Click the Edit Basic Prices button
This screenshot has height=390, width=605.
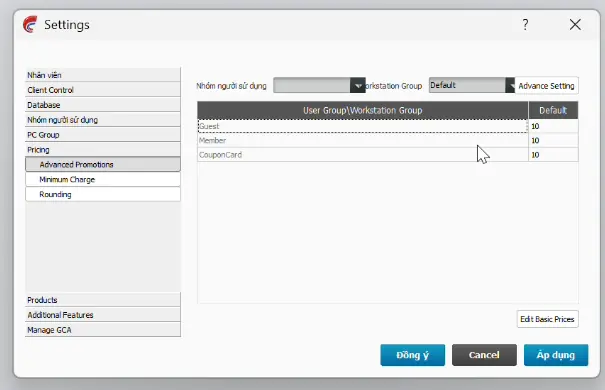(547, 319)
